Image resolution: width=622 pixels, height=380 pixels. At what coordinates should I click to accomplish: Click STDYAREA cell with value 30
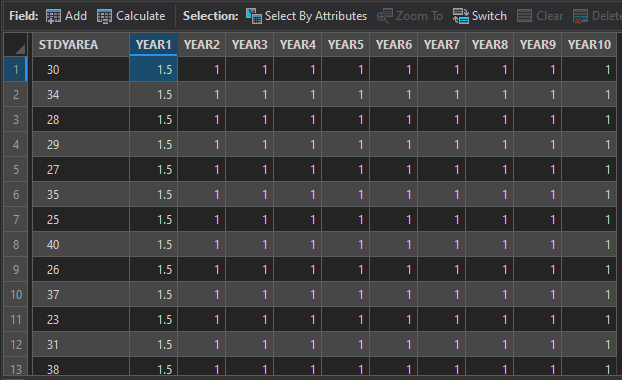pyautogui.click(x=81, y=69)
